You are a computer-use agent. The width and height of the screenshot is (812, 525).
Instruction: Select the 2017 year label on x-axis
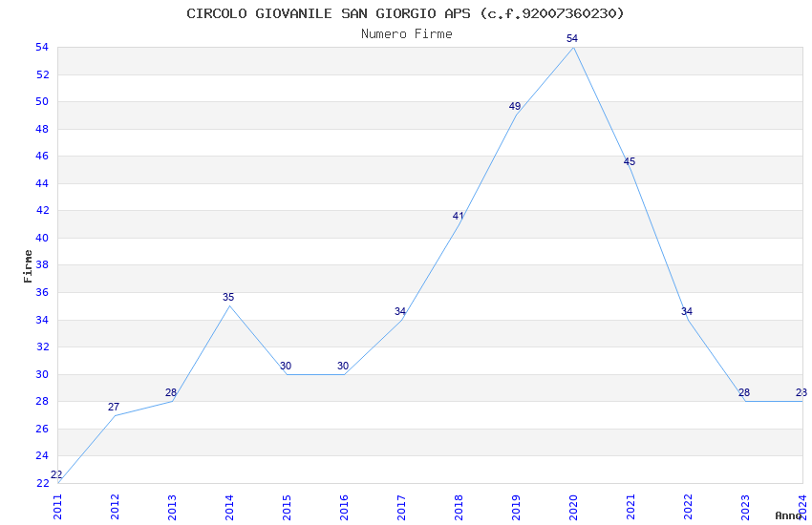point(401,507)
